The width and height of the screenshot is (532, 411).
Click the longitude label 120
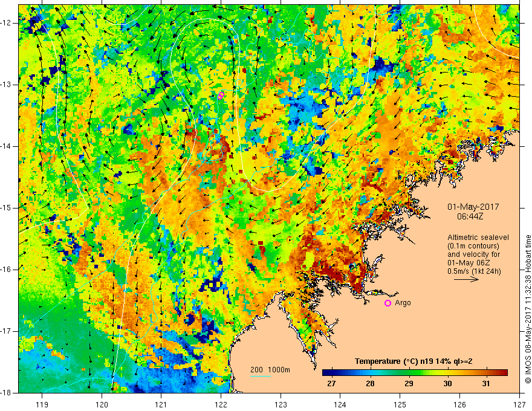coord(102,404)
